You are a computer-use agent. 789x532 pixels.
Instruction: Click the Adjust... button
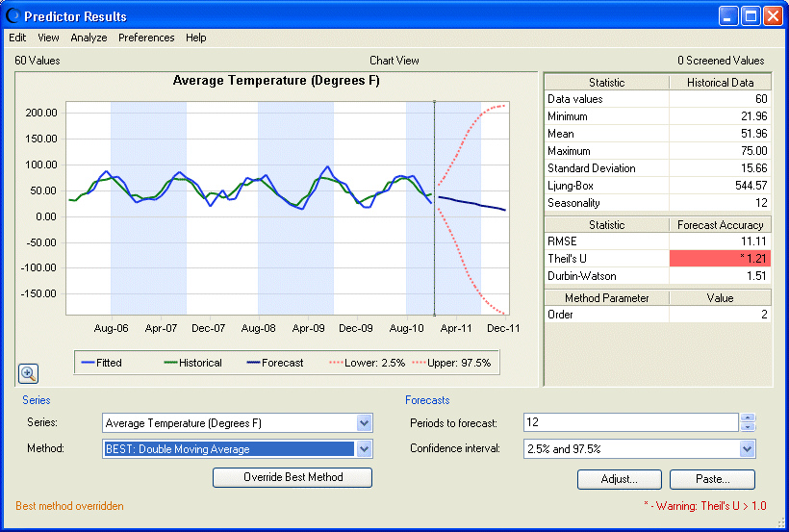tap(620, 479)
